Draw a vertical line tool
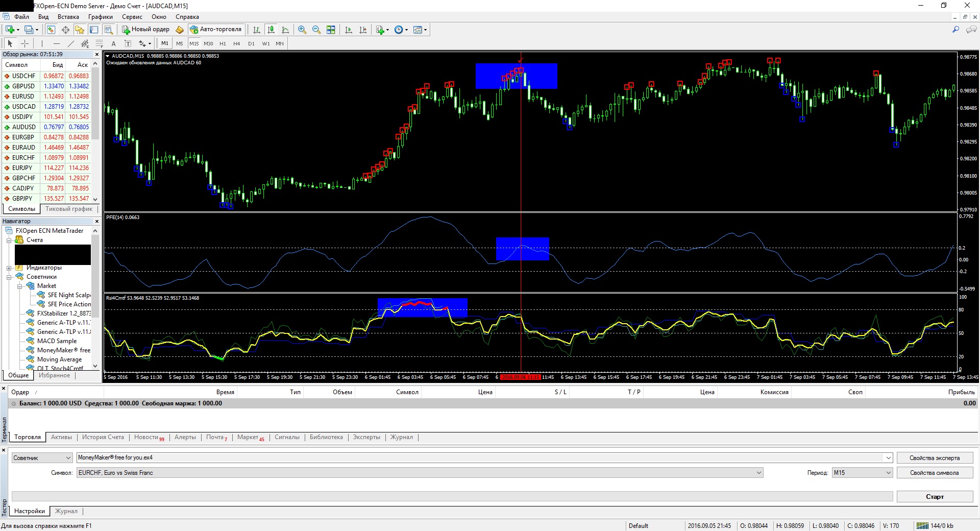The height and width of the screenshot is (531, 980). coord(42,43)
